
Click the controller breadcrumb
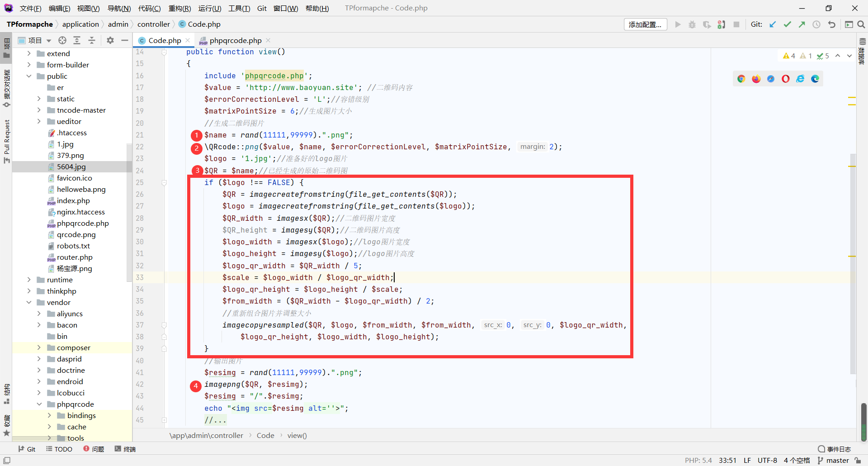click(x=154, y=24)
